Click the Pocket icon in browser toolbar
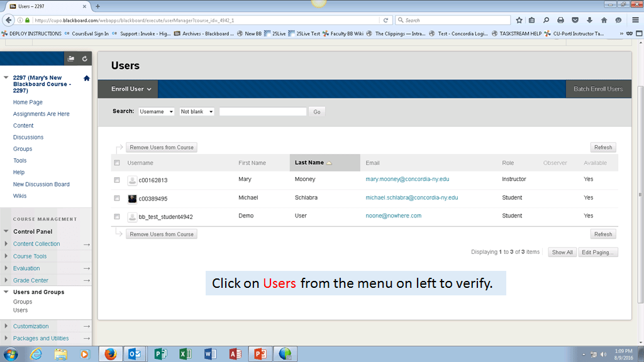The image size is (644, 362). point(575,20)
